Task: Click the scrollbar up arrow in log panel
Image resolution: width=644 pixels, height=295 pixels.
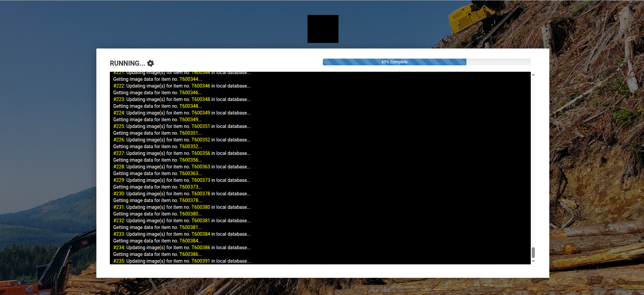Action: click(533, 74)
